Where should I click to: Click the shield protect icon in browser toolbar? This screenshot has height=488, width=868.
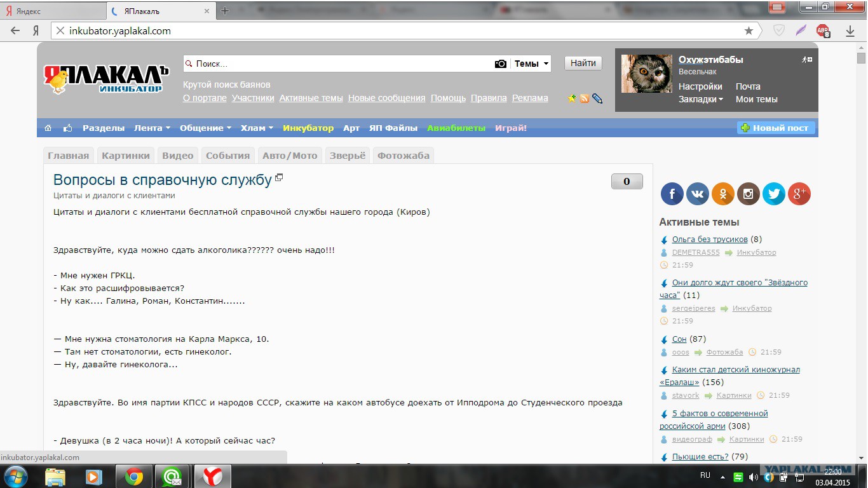pyautogui.click(x=778, y=30)
